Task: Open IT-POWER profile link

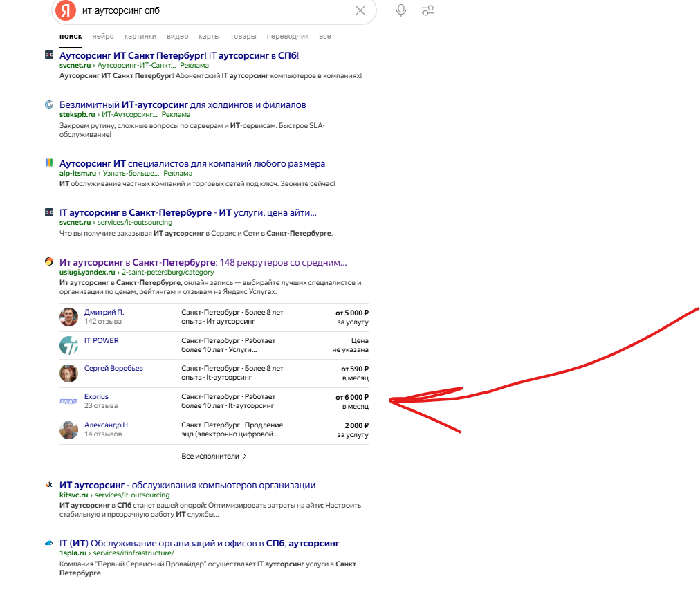Action: (x=102, y=340)
